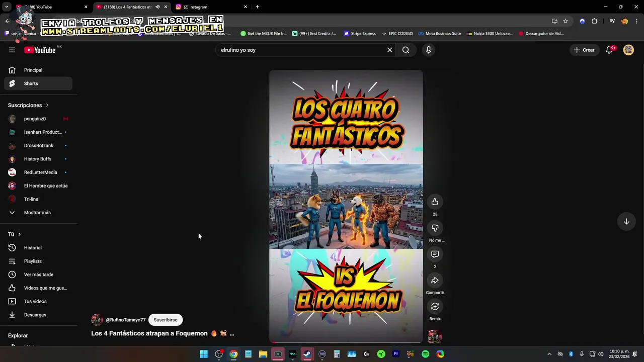Select Shorts in the sidebar
The width and height of the screenshot is (644, 362).
click(x=38, y=83)
